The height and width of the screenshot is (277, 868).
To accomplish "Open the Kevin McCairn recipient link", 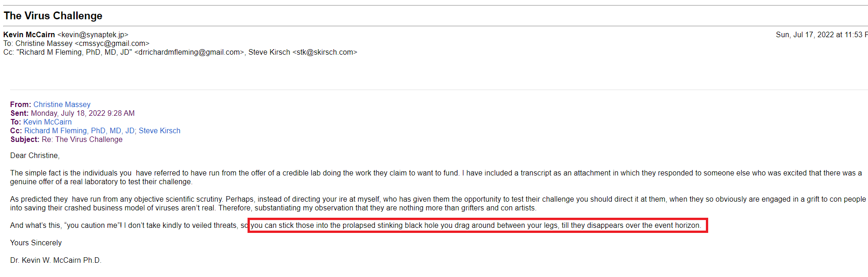I will click(x=47, y=122).
